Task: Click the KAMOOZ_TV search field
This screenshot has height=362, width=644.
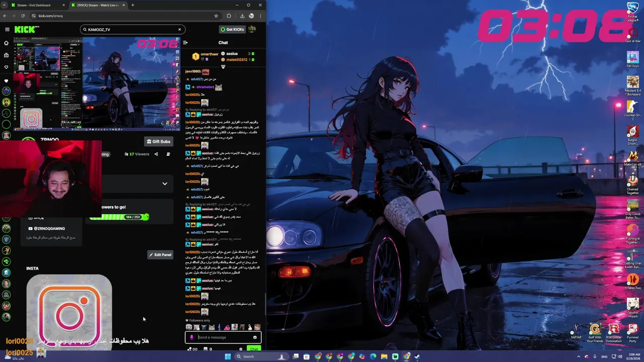Action: [132, 29]
